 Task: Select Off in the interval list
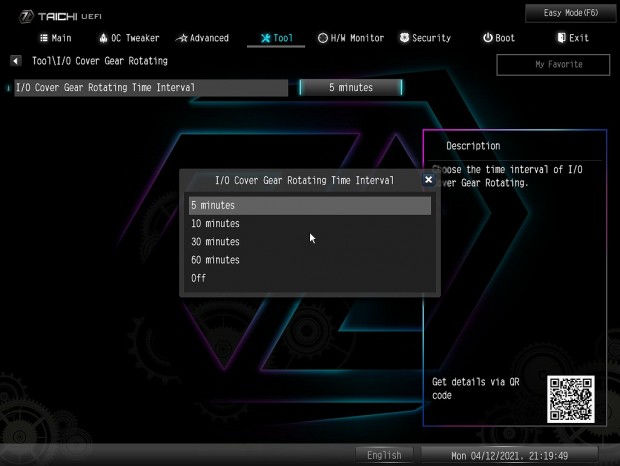pyautogui.click(x=310, y=278)
